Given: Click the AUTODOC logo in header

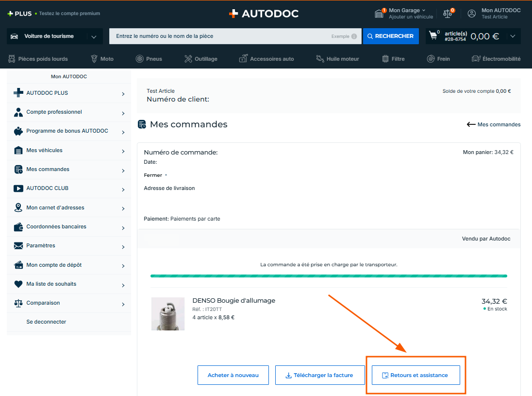Looking at the screenshot, I should (x=264, y=14).
